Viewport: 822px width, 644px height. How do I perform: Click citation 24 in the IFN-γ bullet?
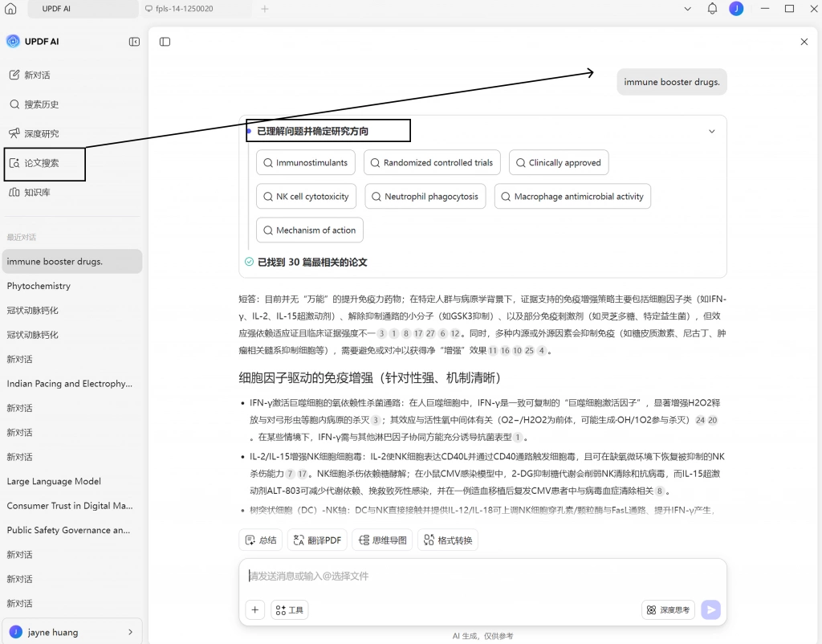700,420
